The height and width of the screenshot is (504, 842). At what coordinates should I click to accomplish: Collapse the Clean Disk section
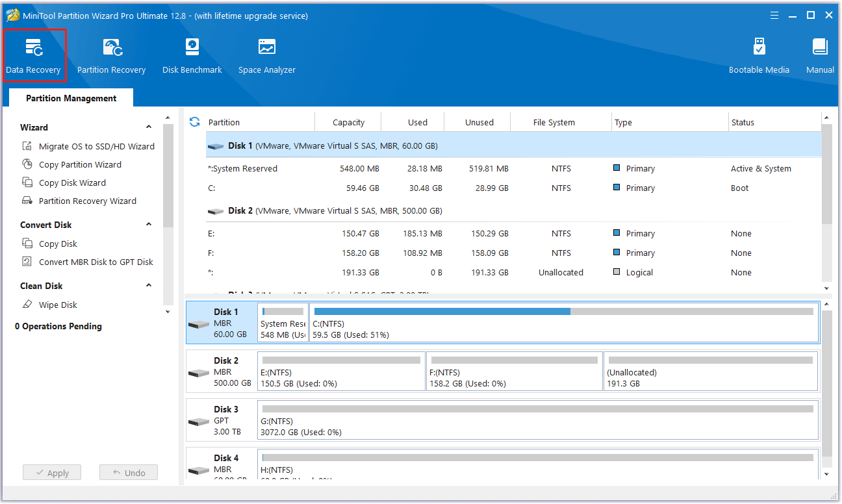click(149, 286)
